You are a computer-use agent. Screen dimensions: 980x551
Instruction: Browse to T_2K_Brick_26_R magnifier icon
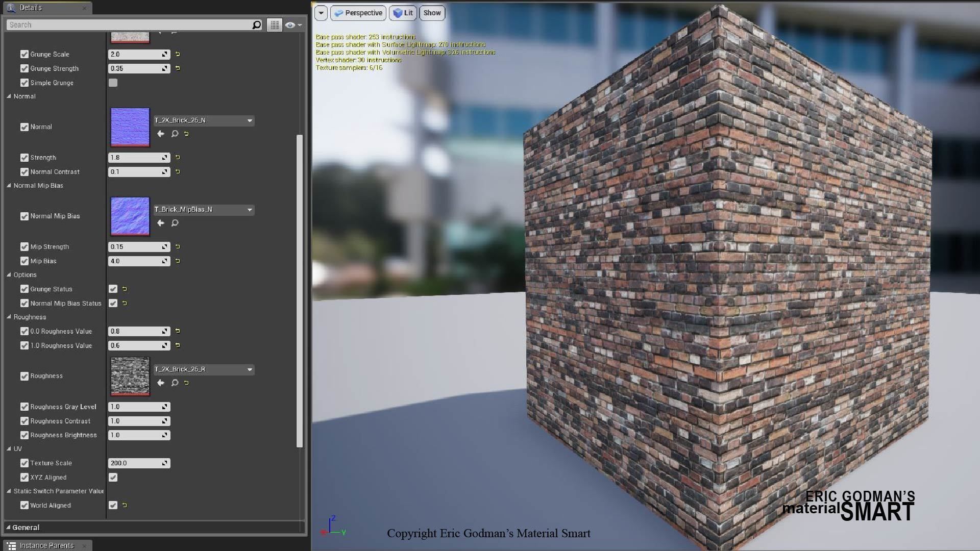[x=175, y=383]
